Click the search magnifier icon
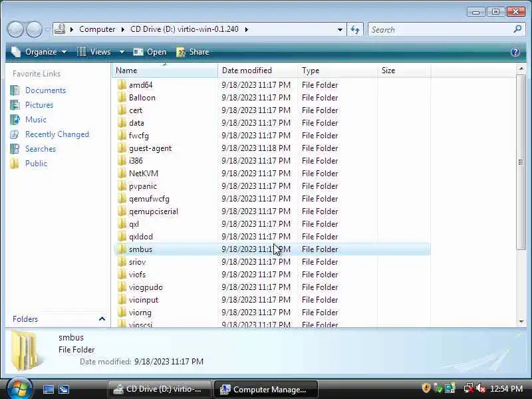This screenshot has width=532, height=399. tap(517, 29)
